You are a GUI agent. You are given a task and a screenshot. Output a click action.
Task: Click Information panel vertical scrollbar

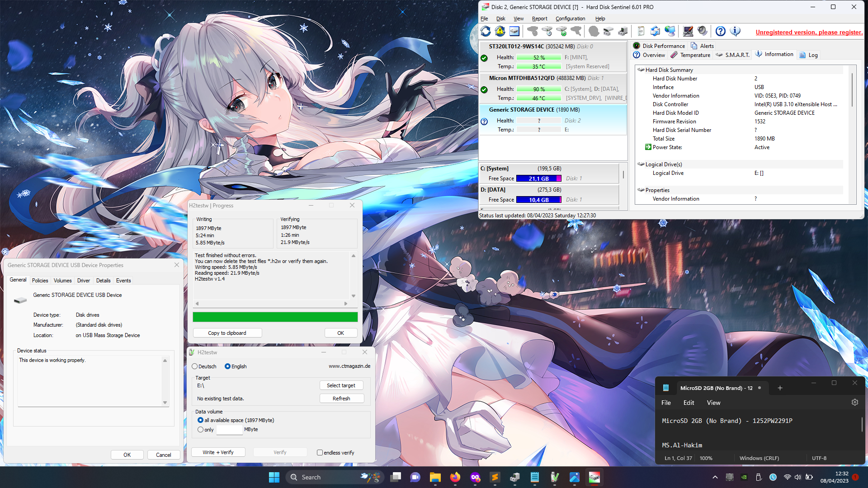tap(852, 89)
